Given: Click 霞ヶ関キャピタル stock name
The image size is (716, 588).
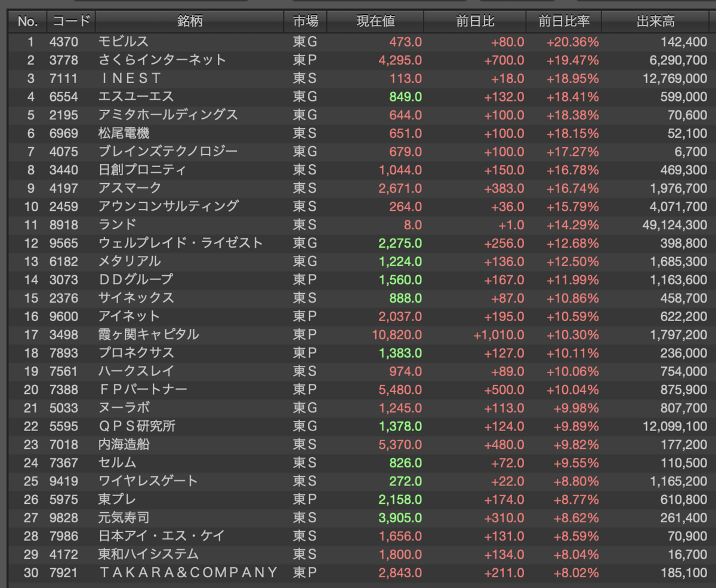Looking at the screenshot, I should click(x=149, y=334).
